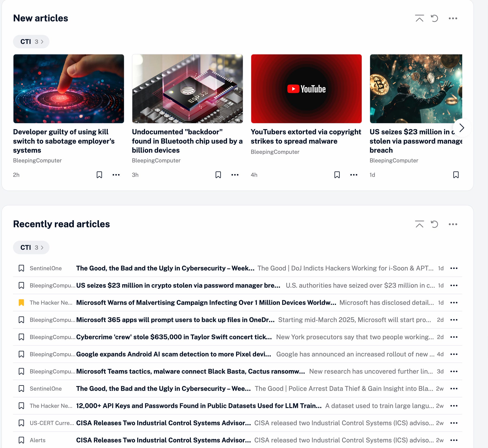488x448 pixels.
Task: Open article 12,000+ API Keys and Passwords Found
Action: click(199, 406)
